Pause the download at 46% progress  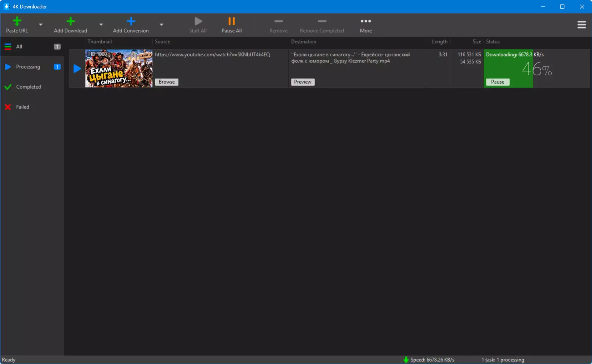tap(497, 82)
